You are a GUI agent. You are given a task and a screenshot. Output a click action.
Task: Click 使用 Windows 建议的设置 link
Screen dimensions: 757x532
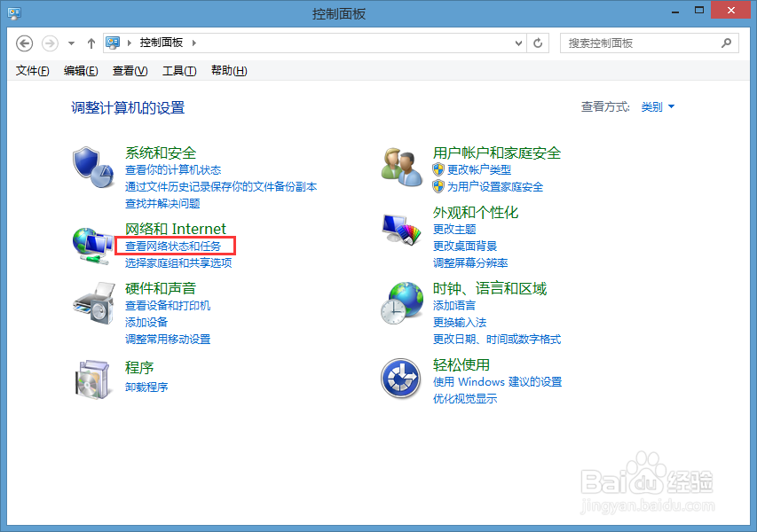click(x=497, y=381)
